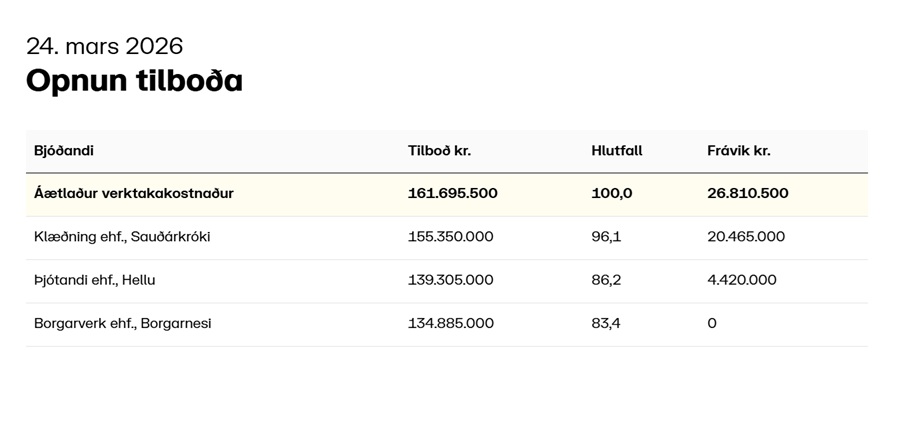Click the "Bjóðandi" column header

64,151
